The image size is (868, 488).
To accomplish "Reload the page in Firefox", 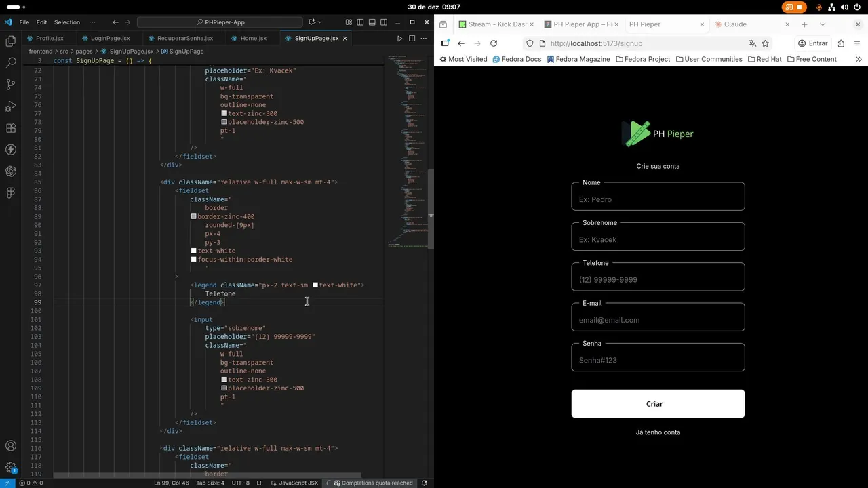I will [x=494, y=43].
